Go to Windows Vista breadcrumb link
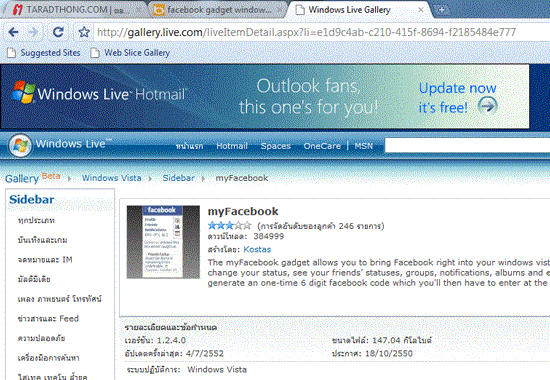Viewport: 550px width, 380px height. click(x=112, y=178)
